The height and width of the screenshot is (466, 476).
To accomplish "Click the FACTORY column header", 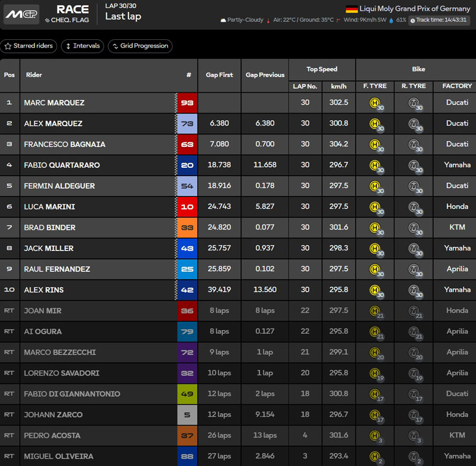I will [x=457, y=86].
